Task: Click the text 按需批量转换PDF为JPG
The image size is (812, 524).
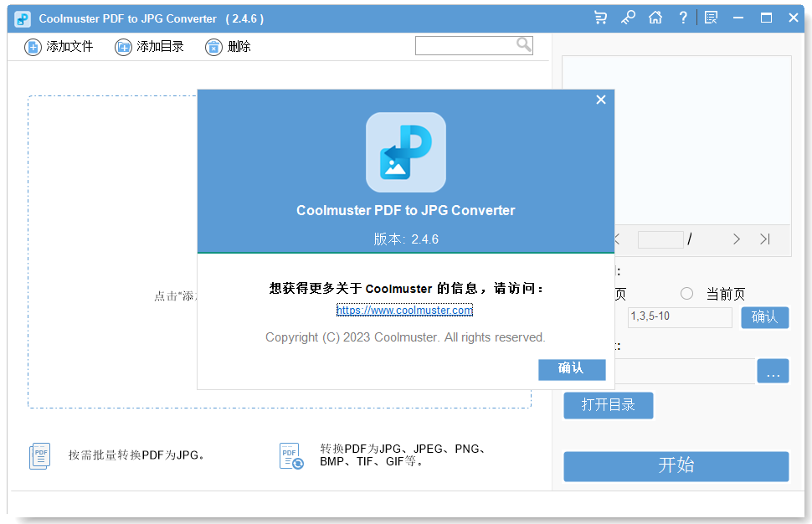Action: [x=136, y=455]
